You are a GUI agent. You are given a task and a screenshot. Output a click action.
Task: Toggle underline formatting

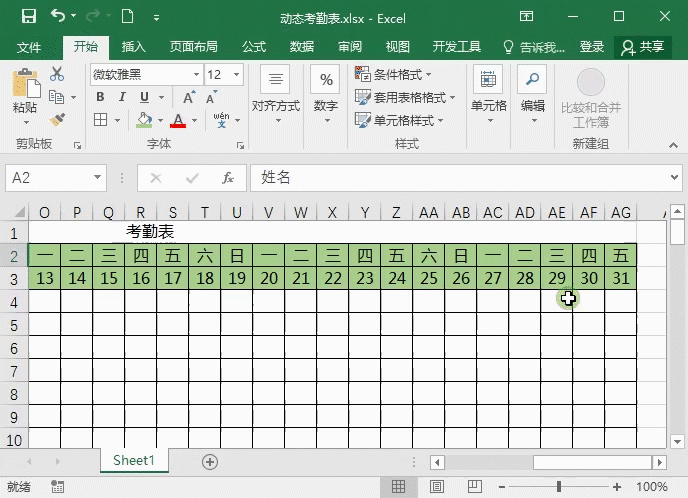coord(144,97)
